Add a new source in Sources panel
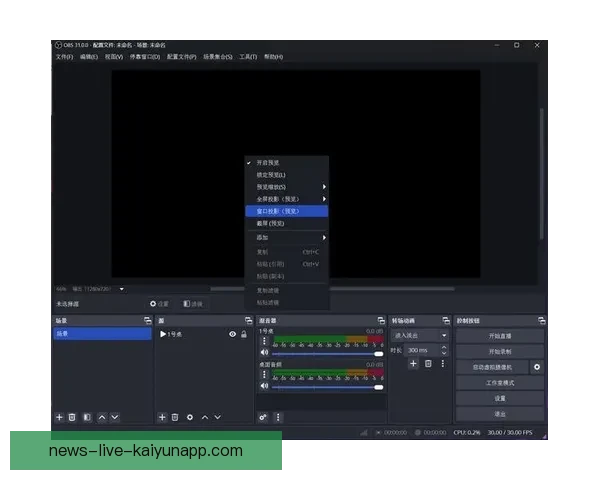The height and width of the screenshot is (480, 600). click(x=162, y=417)
